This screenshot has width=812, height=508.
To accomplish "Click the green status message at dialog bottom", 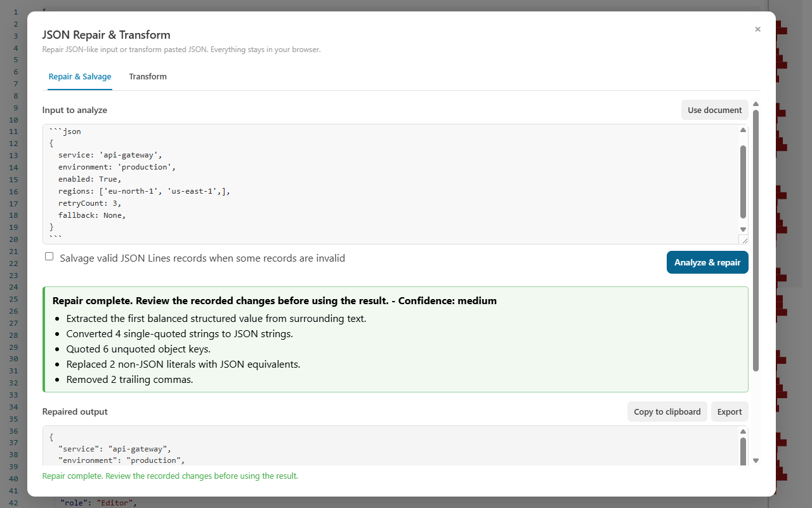I will 170,476.
